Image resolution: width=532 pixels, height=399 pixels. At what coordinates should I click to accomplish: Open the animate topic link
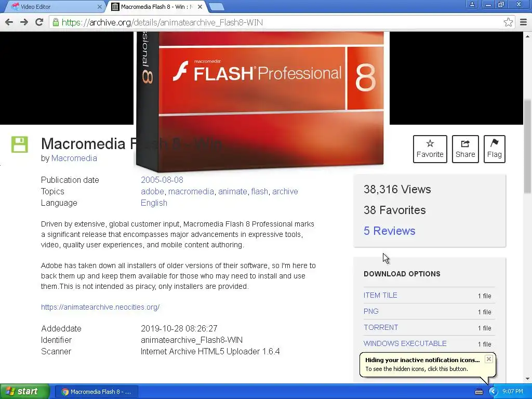tap(232, 191)
